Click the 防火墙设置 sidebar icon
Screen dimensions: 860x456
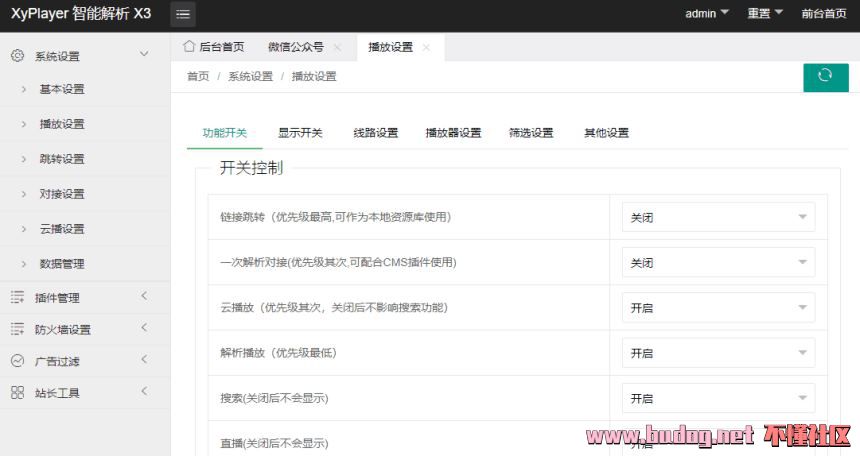tap(17, 329)
